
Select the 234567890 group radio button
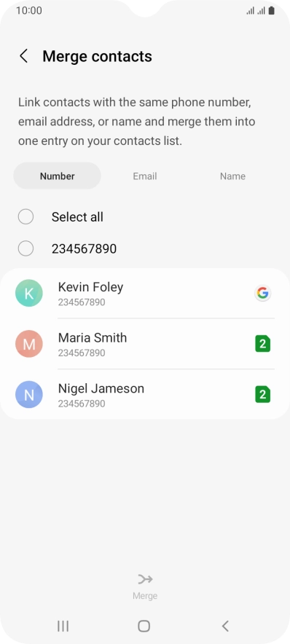[x=26, y=248]
